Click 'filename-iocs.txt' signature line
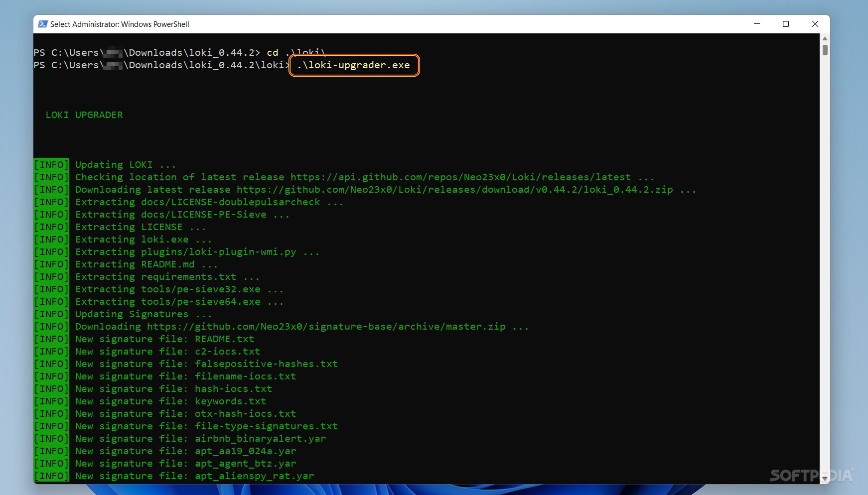Viewport: 868px width, 495px height. [x=185, y=376]
